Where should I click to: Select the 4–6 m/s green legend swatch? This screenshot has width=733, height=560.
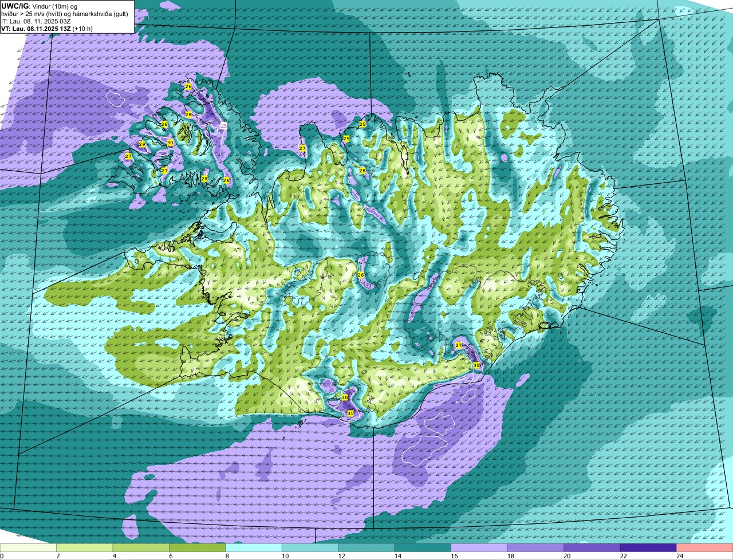coord(141,548)
